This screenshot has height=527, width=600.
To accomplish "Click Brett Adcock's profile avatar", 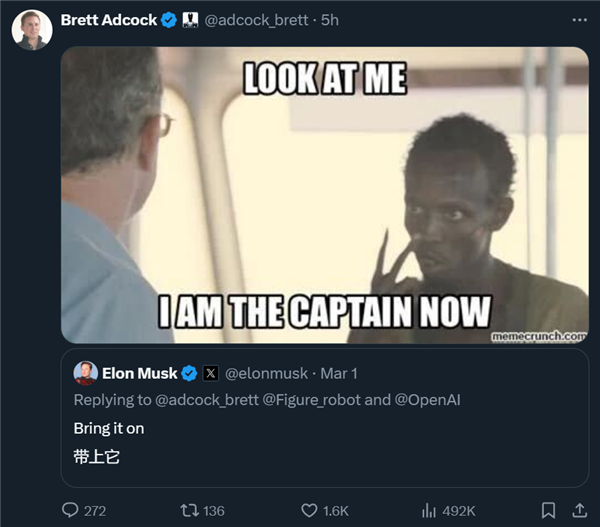I will tap(31, 29).
